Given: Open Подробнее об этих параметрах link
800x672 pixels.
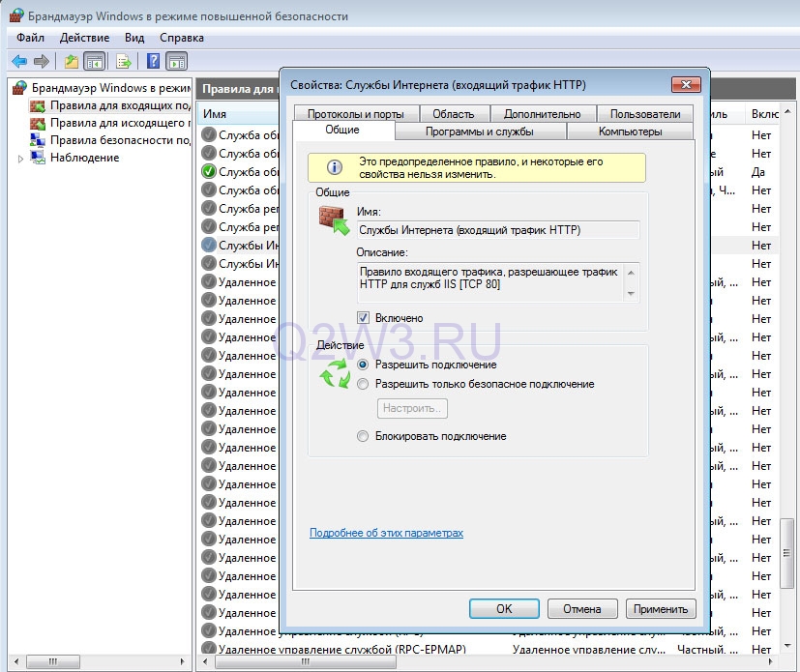Looking at the screenshot, I should pyautogui.click(x=386, y=533).
